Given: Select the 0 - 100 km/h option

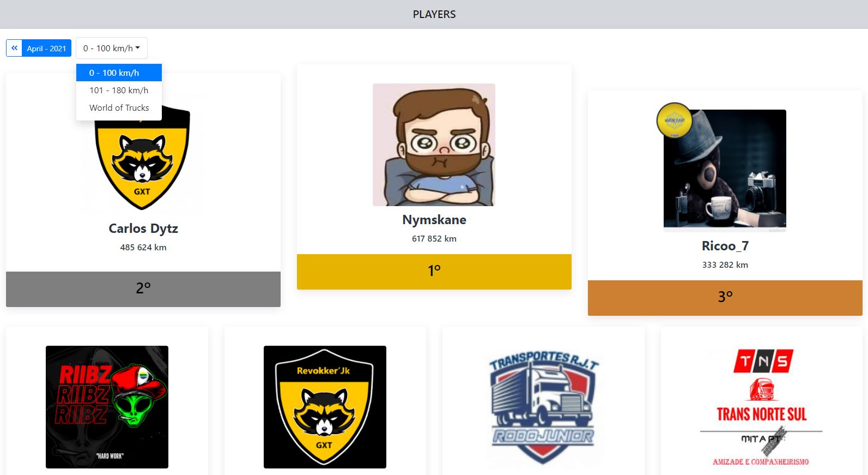Looking at the screenshot, I should click(x=119, y=73).
